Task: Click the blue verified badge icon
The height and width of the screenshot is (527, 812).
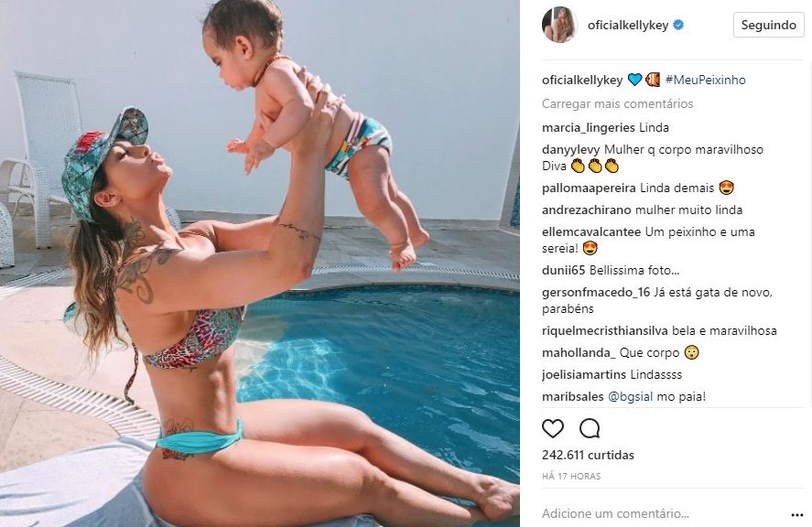Action: (x=678, y=25)
